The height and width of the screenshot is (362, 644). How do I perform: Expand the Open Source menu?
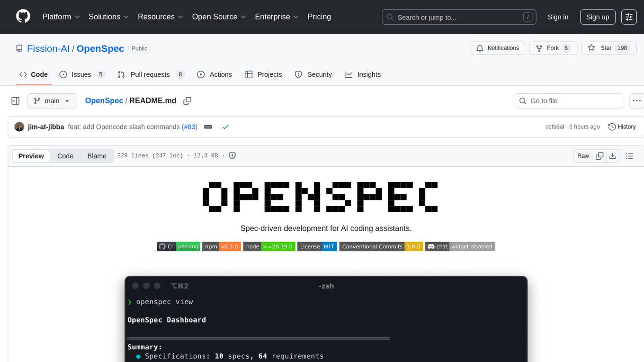[x=219, y=17]
